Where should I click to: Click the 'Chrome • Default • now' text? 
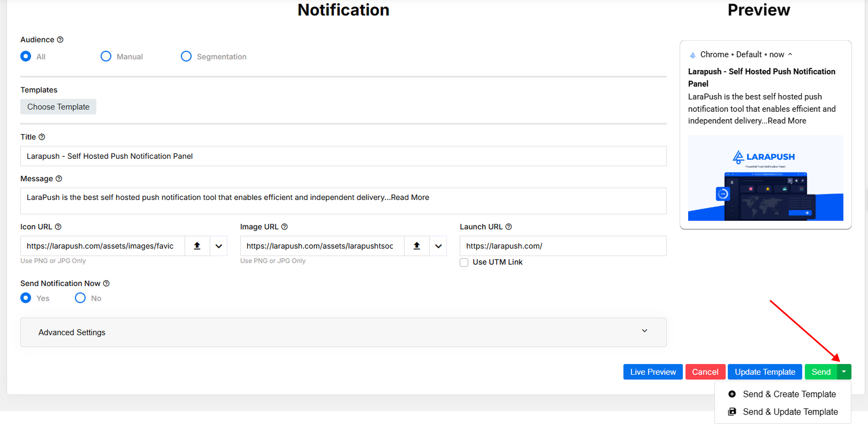point(742,55)
